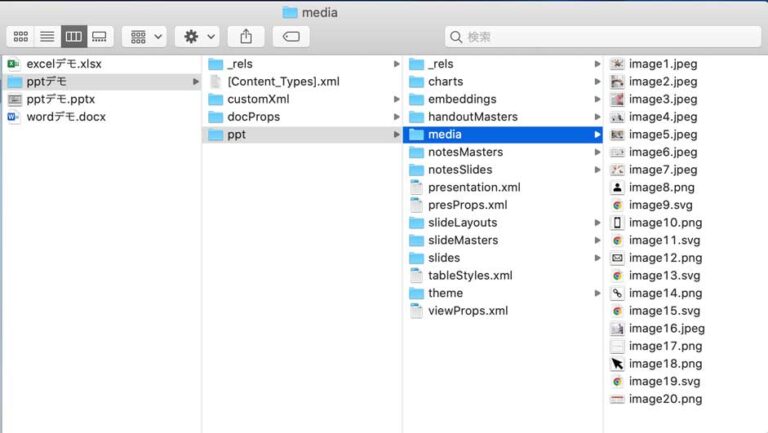Click the Edit Tags toolbar button
The width and height of the screenshot is (768, 433).
tap(291, 37)
